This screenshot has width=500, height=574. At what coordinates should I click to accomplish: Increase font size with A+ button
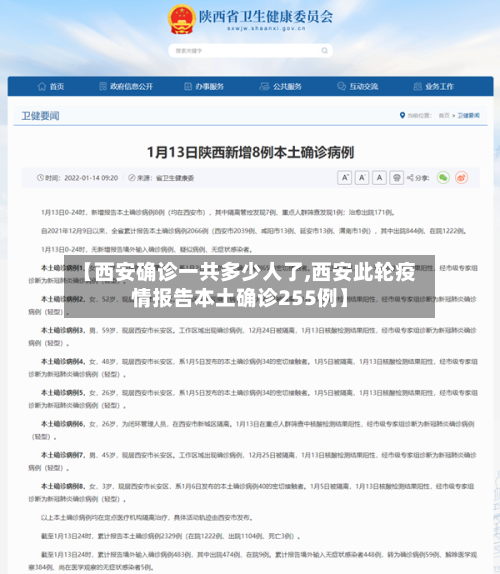click(344, 178)
